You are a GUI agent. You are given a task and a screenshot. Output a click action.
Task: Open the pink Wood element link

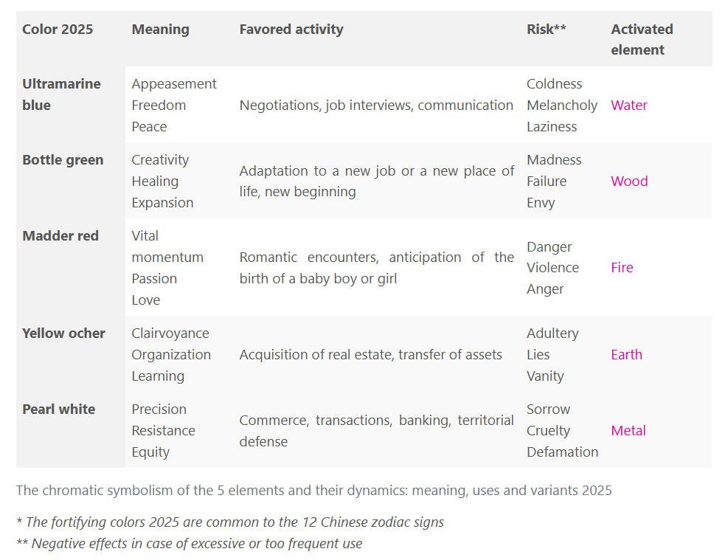[629, 181]
